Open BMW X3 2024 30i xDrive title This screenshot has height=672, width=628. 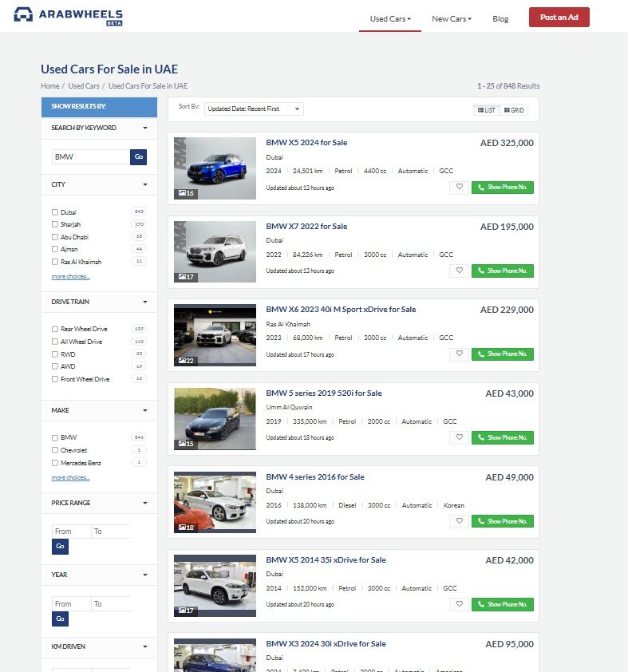pyautogui.click(x=326, y=644)
